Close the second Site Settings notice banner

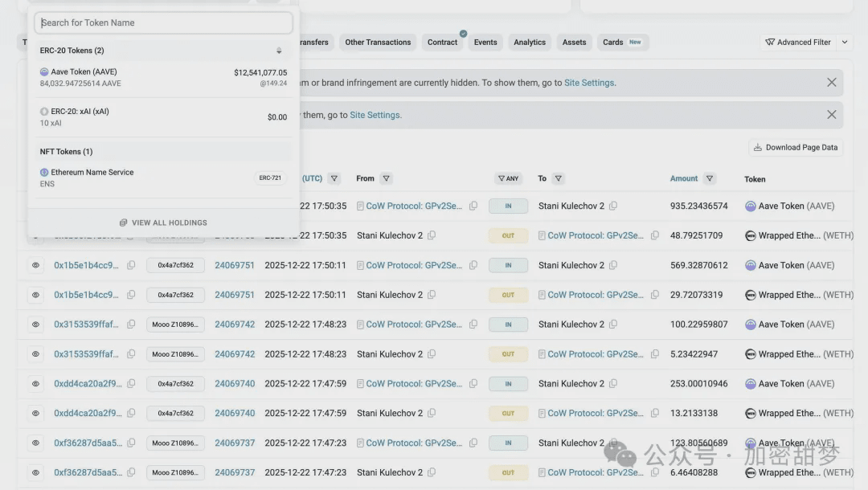[832, 115]
